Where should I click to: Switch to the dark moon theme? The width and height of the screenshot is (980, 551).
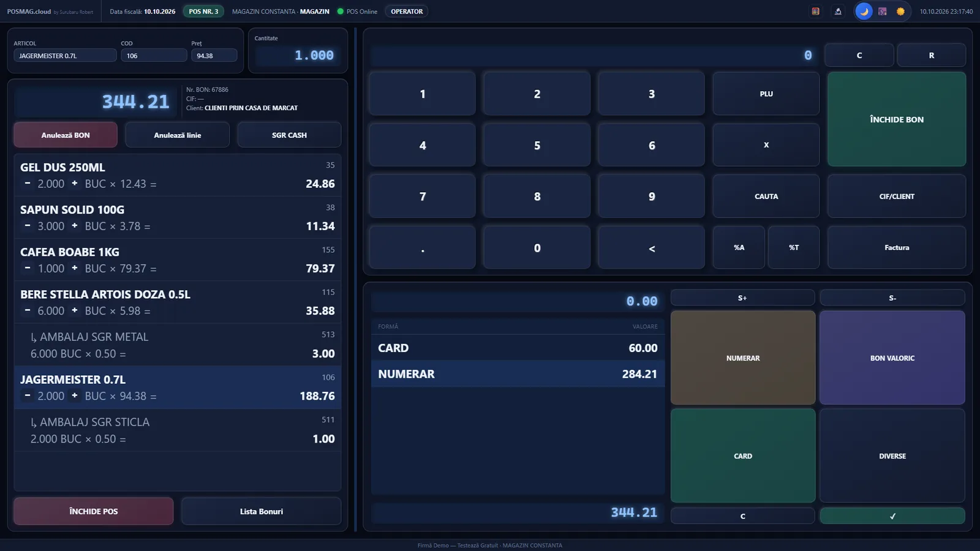(x=864, y=12)
